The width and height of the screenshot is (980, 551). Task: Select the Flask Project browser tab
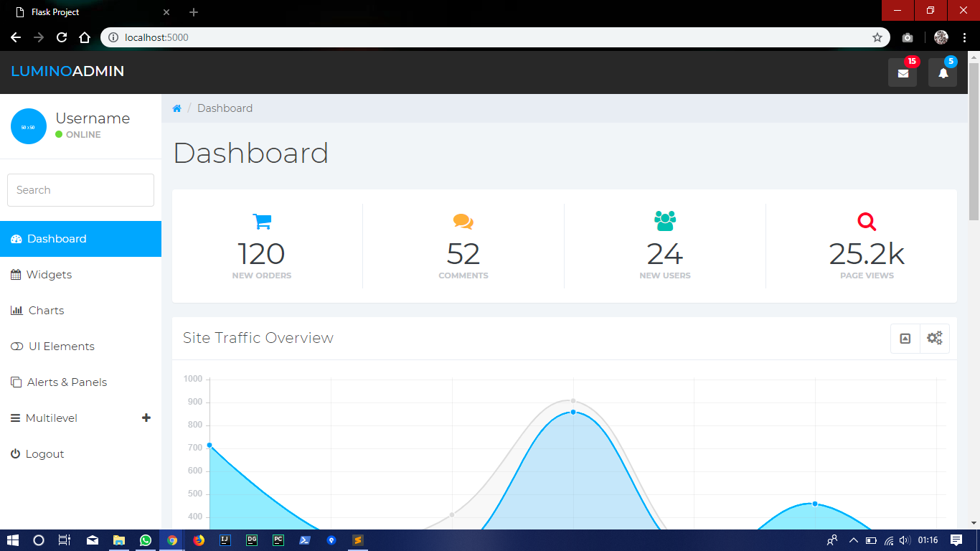[93, 12]
